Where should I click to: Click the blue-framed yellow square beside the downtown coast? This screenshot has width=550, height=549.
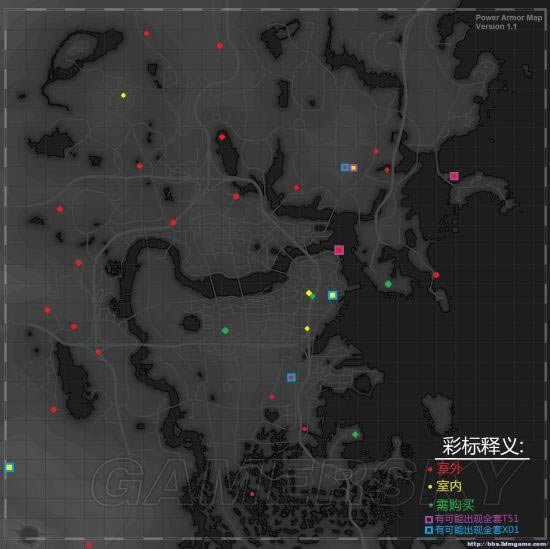click(x=333, y=295)
